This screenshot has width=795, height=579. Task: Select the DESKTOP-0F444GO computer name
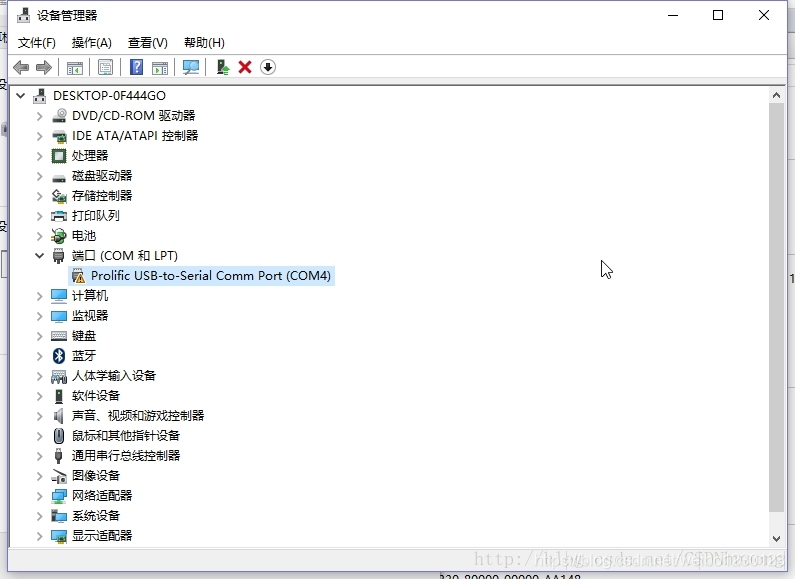(109, 95)
